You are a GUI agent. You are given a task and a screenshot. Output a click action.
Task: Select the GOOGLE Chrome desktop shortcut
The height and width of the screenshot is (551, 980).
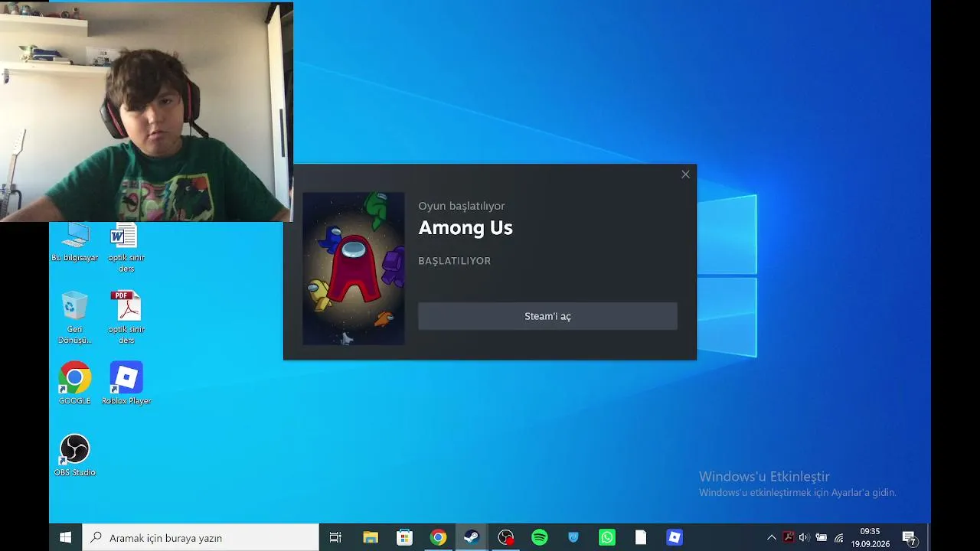point(75,383)
